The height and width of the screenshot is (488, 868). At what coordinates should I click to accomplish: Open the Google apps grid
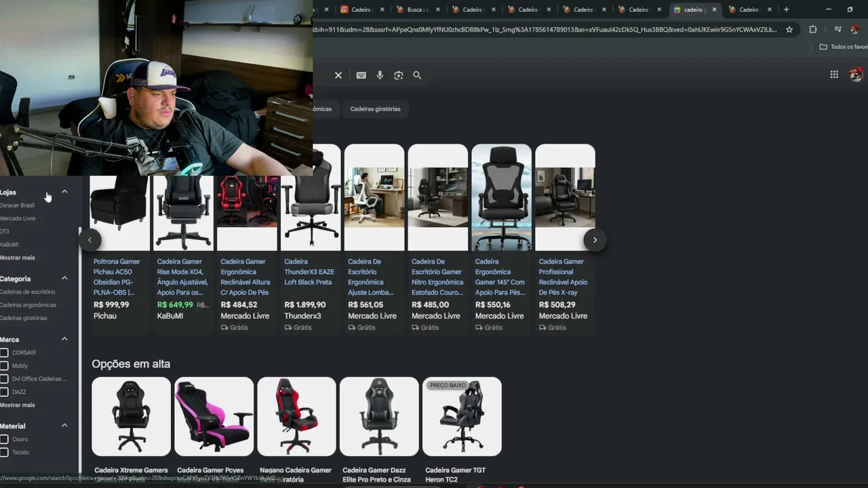click(834, 75)
